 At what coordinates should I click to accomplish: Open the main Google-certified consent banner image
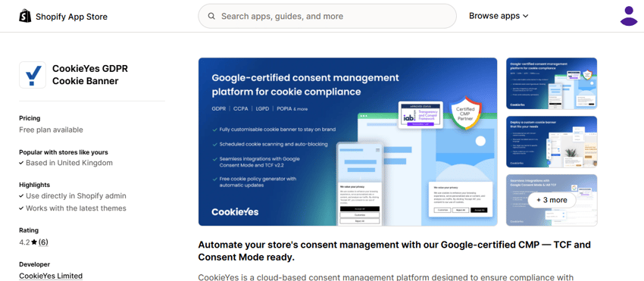[348, 142]
